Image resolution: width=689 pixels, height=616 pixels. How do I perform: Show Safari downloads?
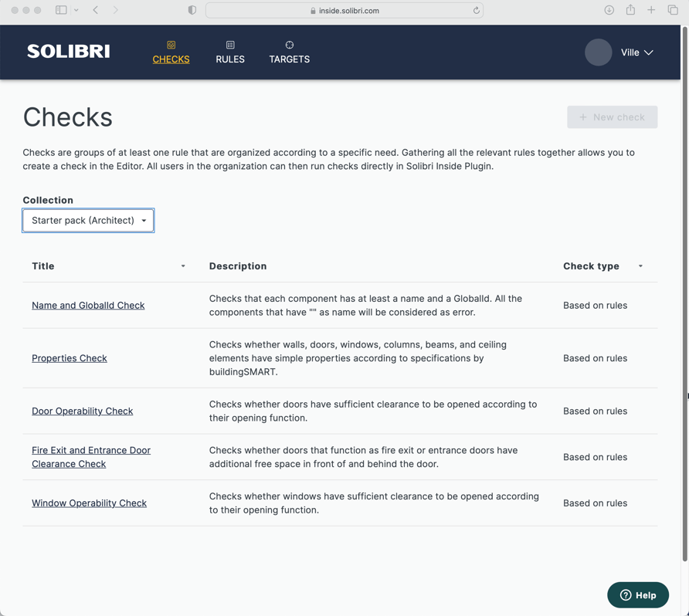609,10
